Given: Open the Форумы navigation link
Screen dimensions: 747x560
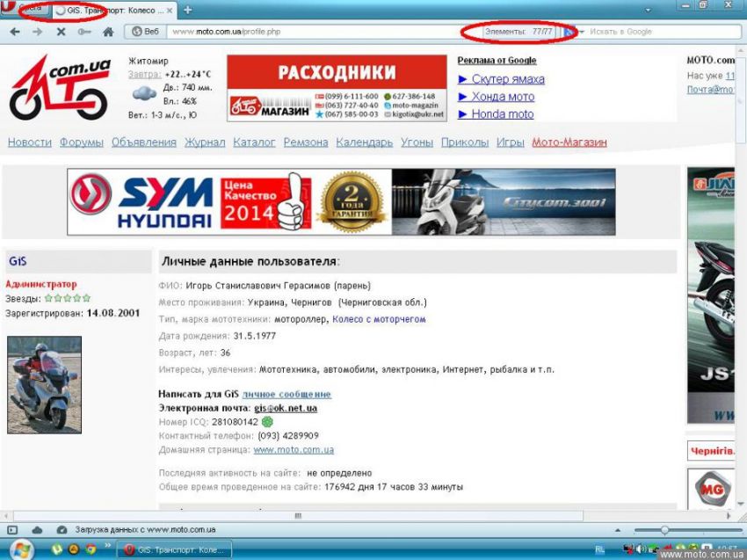Looking at the screenshot, I should point(82,142).
